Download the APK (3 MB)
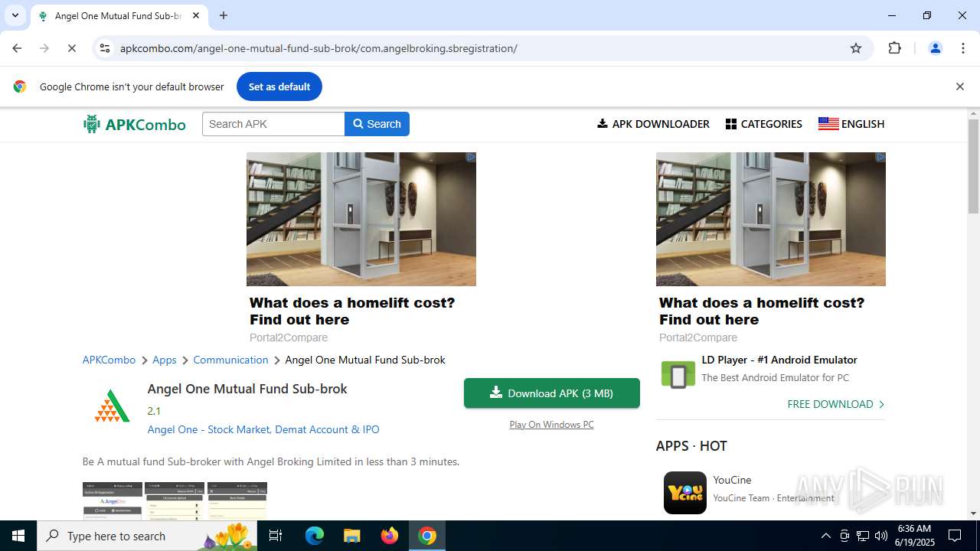 tap(552, 393)
